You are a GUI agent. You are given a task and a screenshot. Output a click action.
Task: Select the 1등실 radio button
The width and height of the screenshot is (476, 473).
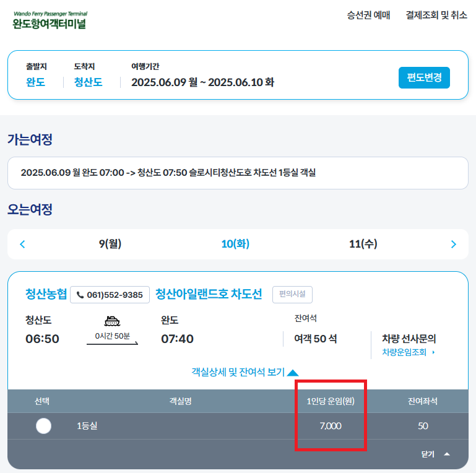pyautogui.click(x=43, y=426)
